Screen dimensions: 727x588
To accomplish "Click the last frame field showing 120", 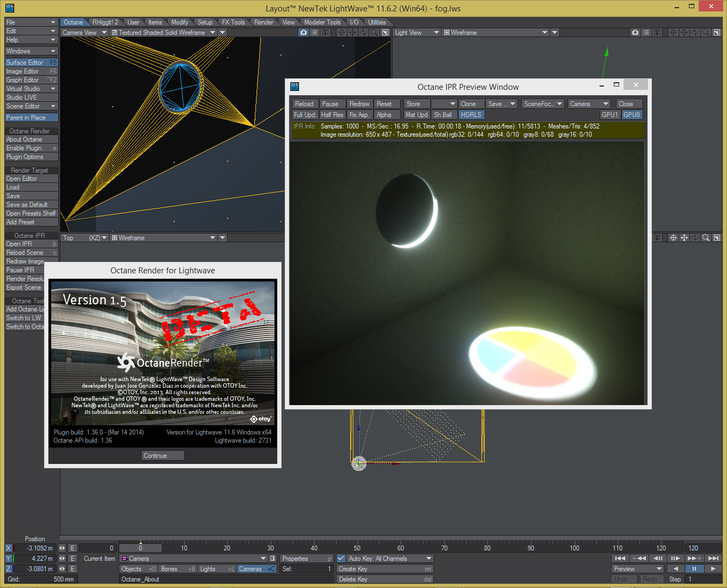I will [x=704, y=548].
